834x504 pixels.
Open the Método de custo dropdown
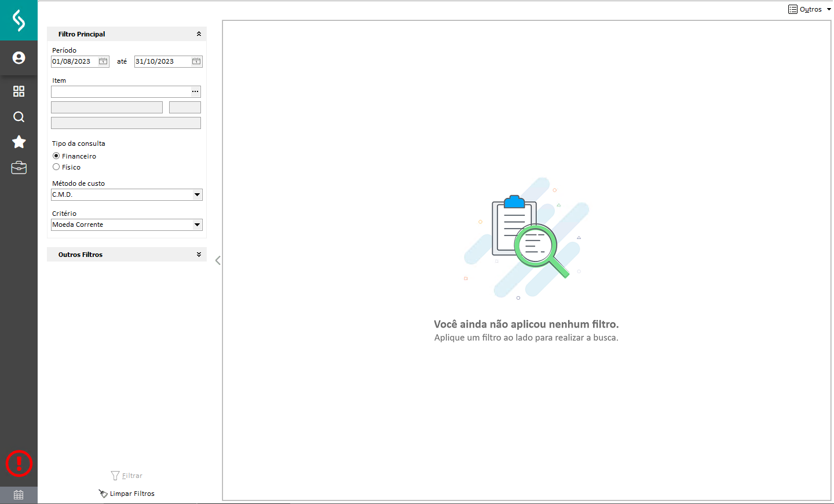197,195
